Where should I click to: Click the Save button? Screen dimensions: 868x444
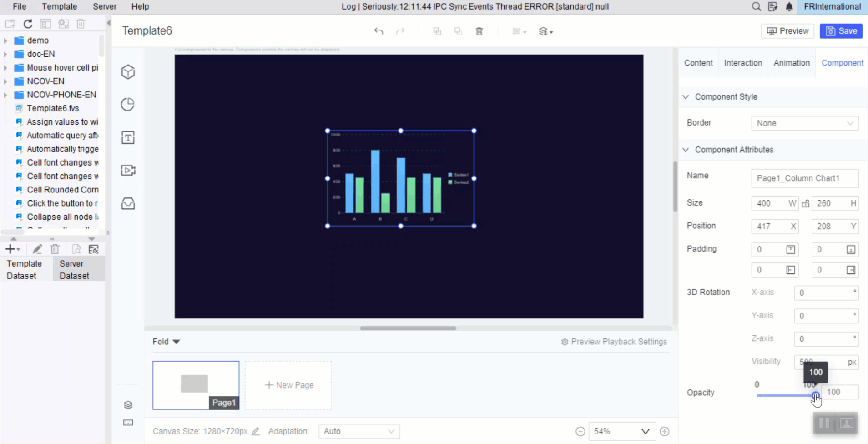point(841,31)
